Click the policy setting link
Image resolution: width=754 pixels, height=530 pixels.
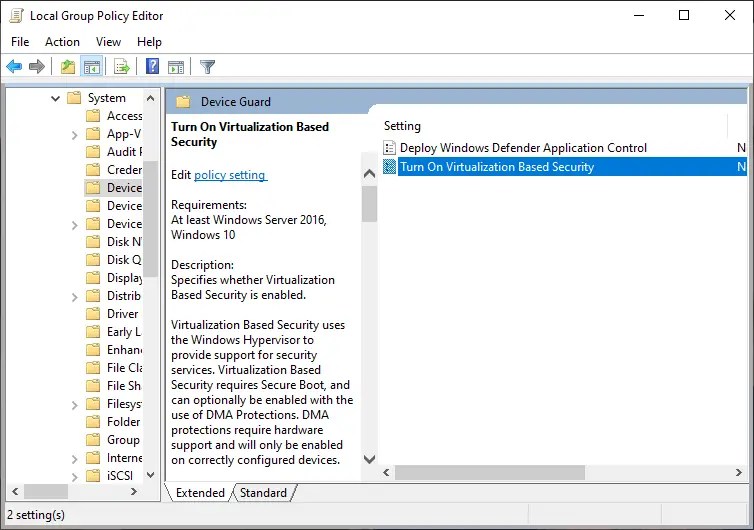tap(230, 175)
